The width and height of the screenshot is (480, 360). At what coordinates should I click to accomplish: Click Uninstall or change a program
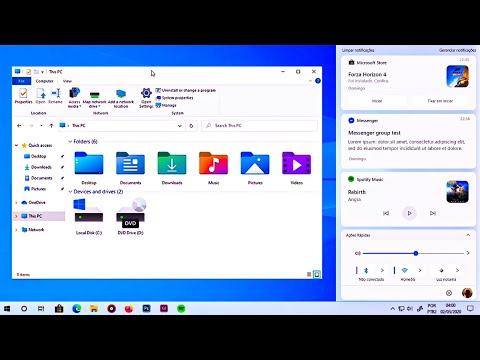[x=186, y=90]
